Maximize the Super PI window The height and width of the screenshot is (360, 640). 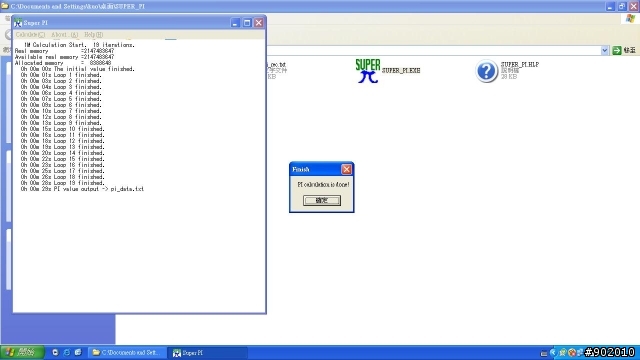click(x=247, y=23)
